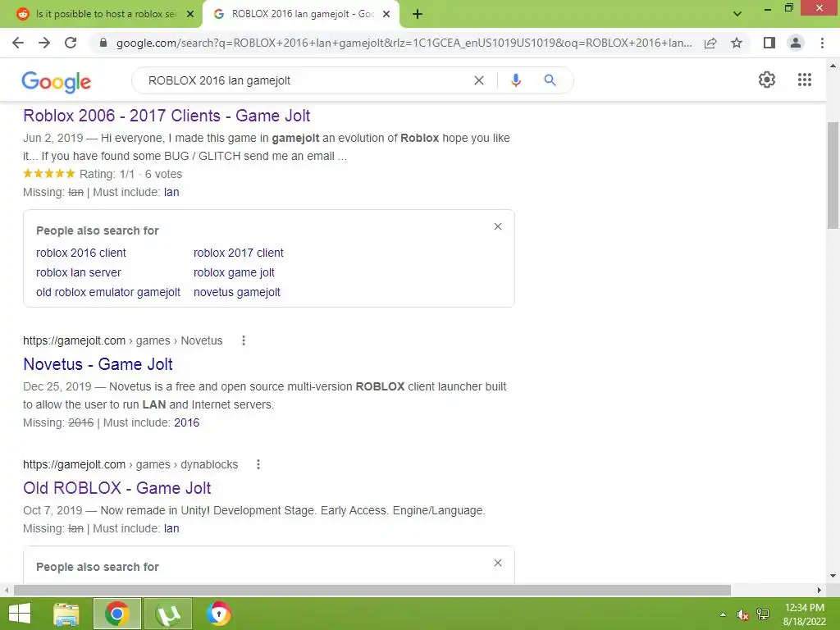Click the address bar URL
Viewport: 840px width, 630px height.
click(404, 43)
